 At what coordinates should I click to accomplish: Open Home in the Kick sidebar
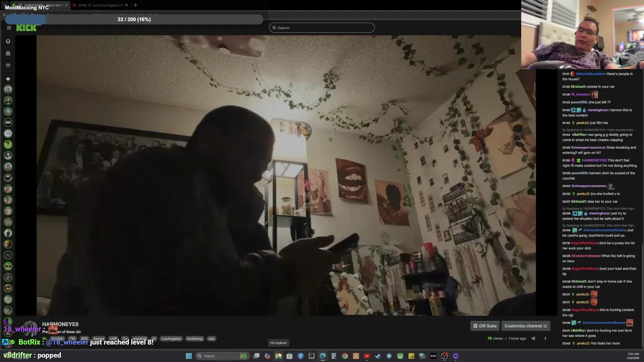click(x=8, y=41)
